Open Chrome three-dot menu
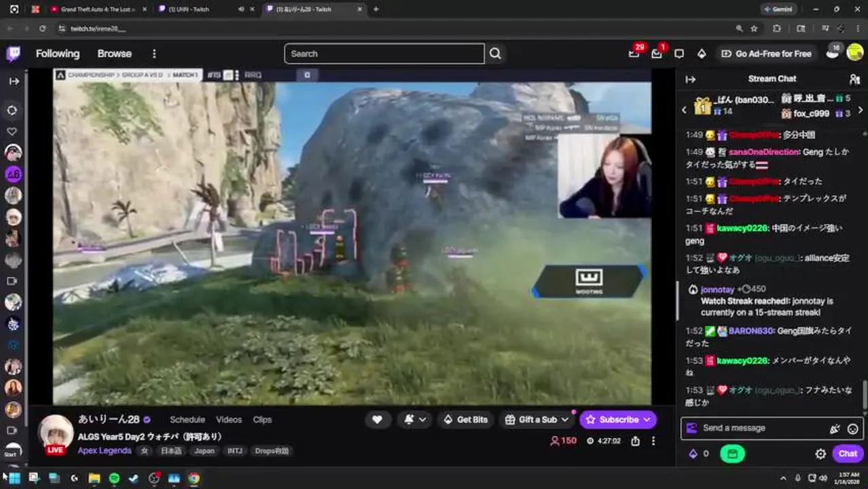 [x=856, y=29]
